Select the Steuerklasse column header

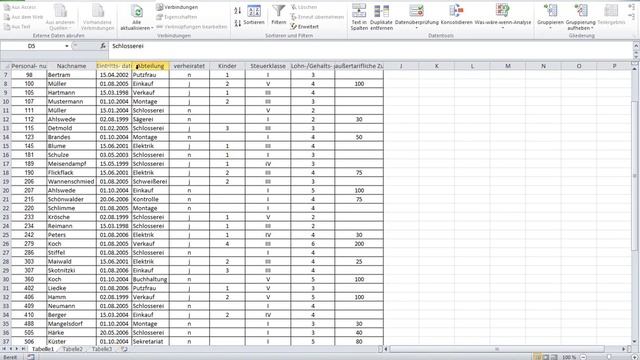pyautogui.click(x=268, y=66)
